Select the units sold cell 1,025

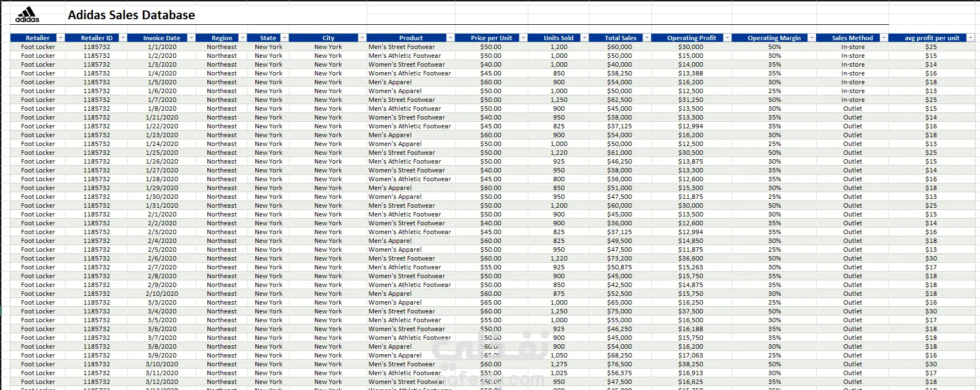[559, 373]
